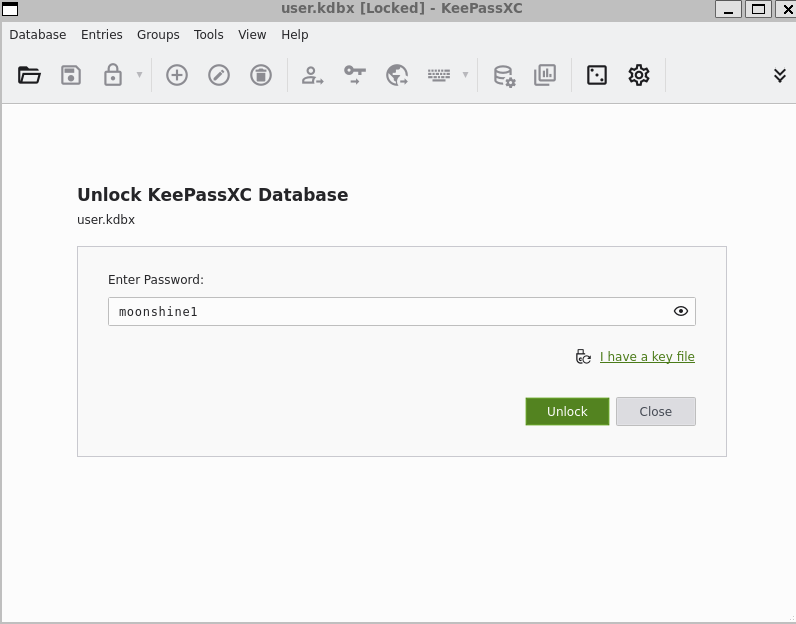Expand the toolbar overflow chevron
This screenshot has height=624, width=796.
[780, 75]
